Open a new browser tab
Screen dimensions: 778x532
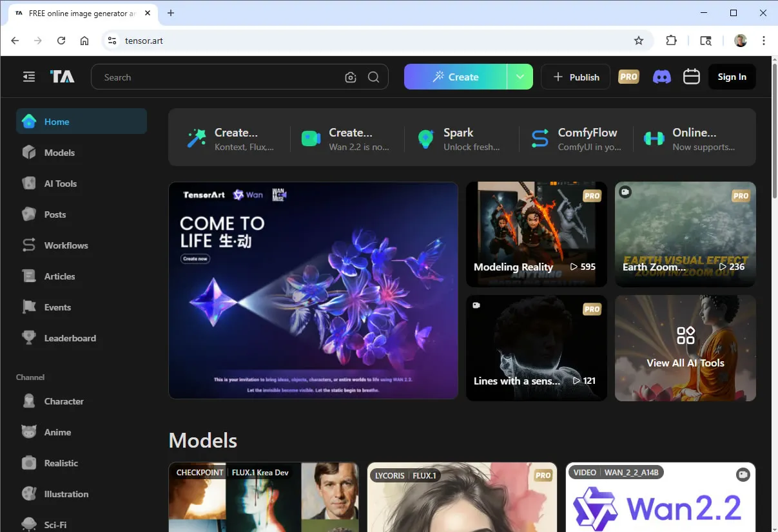pyautogui.click(x=171, y=14)
